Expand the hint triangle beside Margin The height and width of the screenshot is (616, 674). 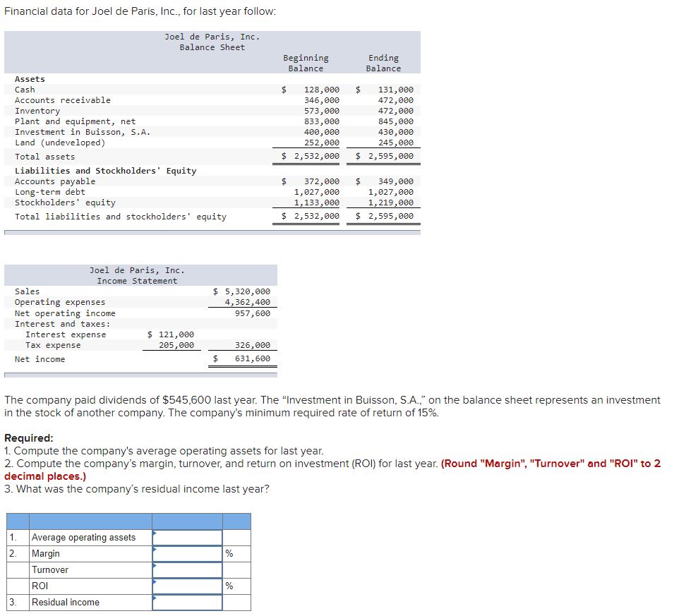point(154,549)
